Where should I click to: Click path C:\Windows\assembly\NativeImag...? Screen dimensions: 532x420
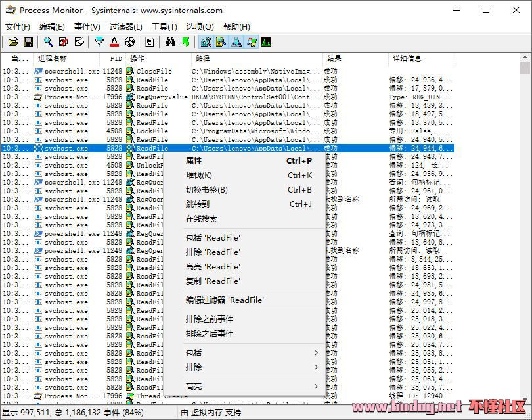[x=256, y=71]
